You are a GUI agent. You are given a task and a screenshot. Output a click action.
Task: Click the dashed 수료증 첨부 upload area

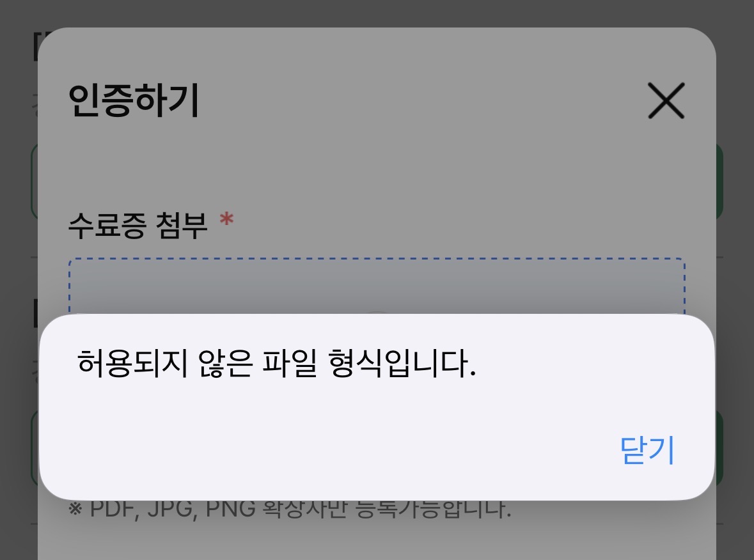377,286
